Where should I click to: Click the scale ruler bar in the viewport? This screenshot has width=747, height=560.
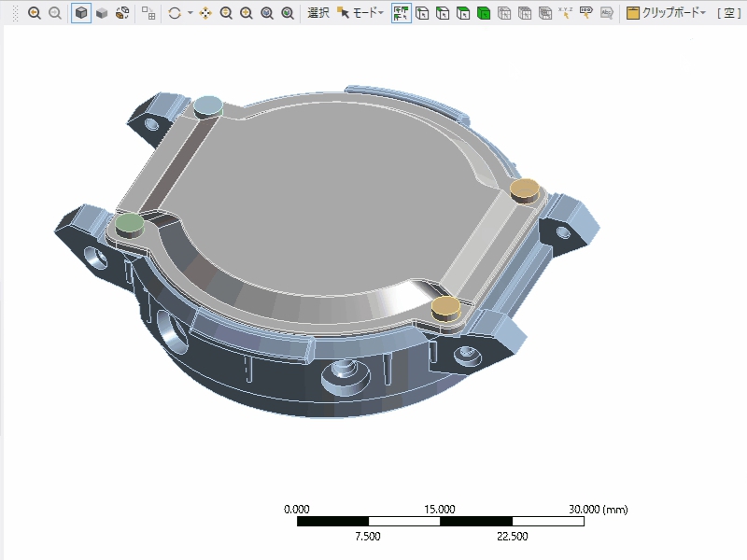(440, 521)
